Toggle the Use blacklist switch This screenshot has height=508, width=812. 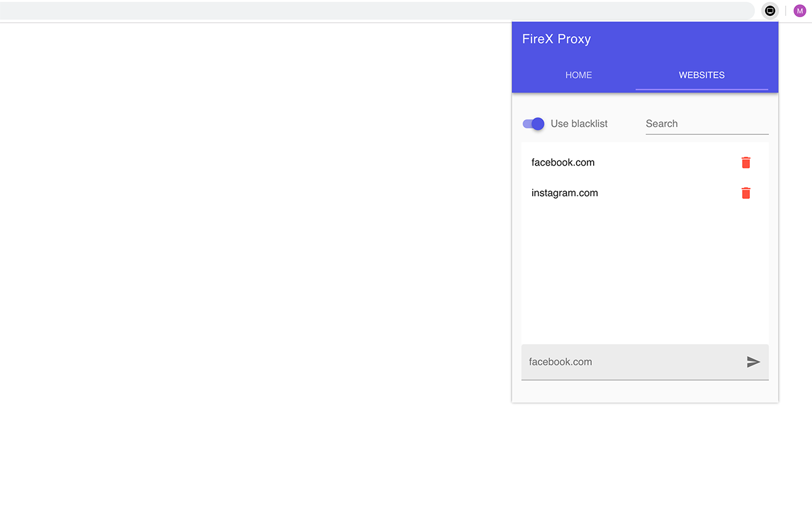tap(534, 124)
